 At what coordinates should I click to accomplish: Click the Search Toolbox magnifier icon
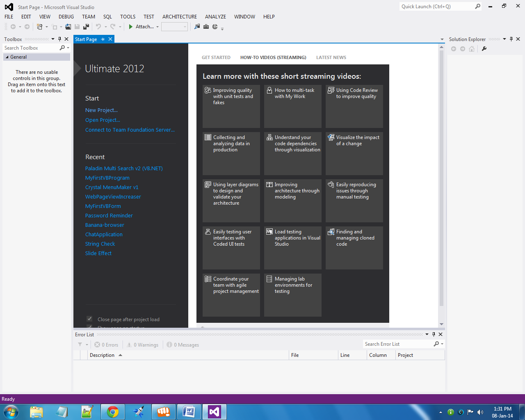62,48
